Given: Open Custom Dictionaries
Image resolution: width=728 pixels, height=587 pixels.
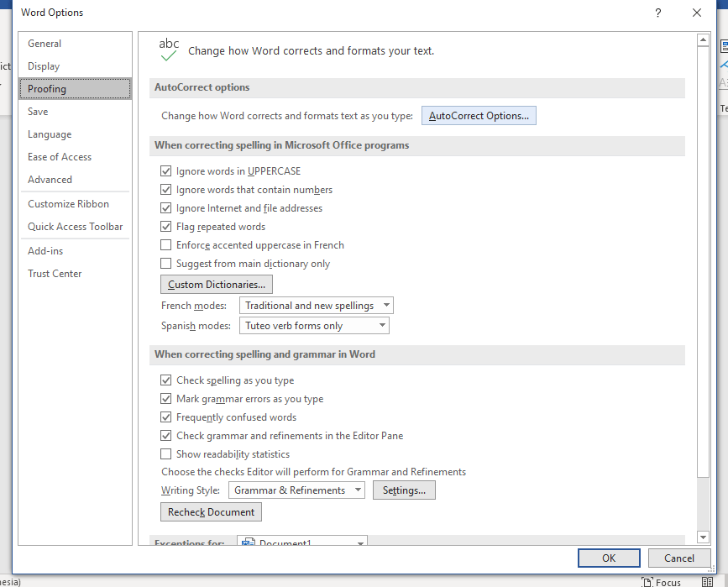Looking at the screenshot, I should point(217,285).
